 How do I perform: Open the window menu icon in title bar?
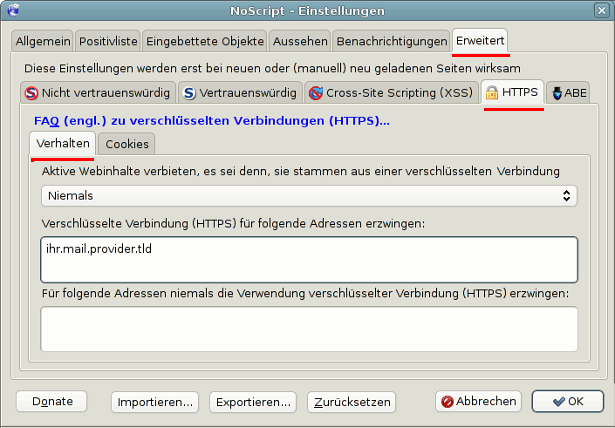coord(10,10)
